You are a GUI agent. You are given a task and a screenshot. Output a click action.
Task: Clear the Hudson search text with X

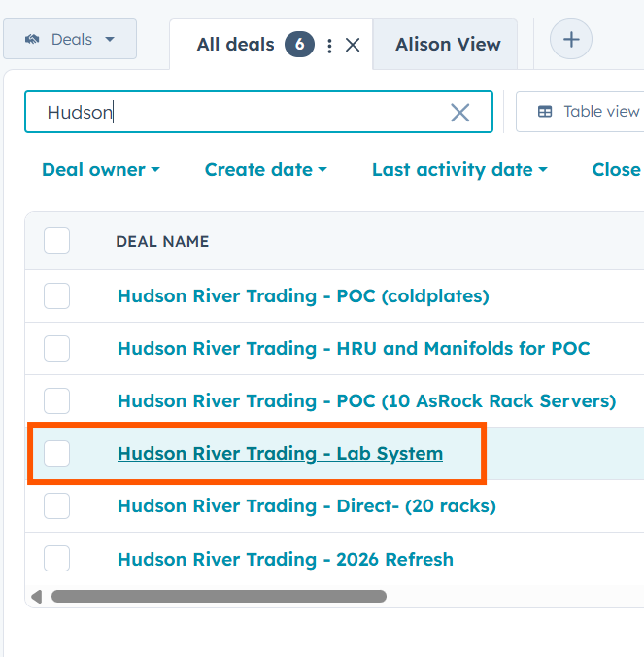[x=459, y=113]
